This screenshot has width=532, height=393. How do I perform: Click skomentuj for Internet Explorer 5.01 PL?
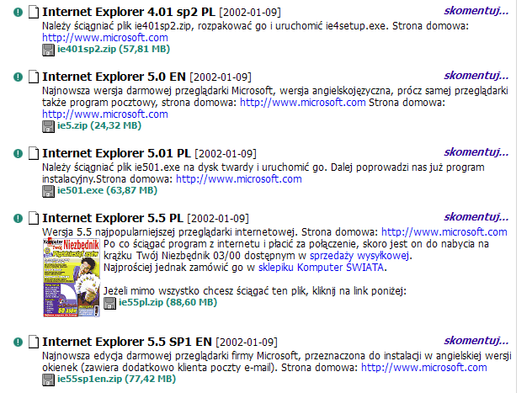pos(476,152)
